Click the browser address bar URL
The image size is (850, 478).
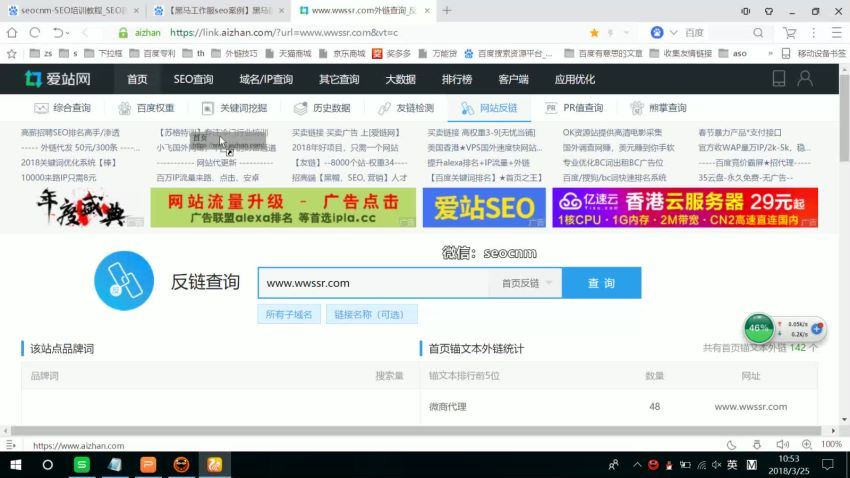(284, 33)
